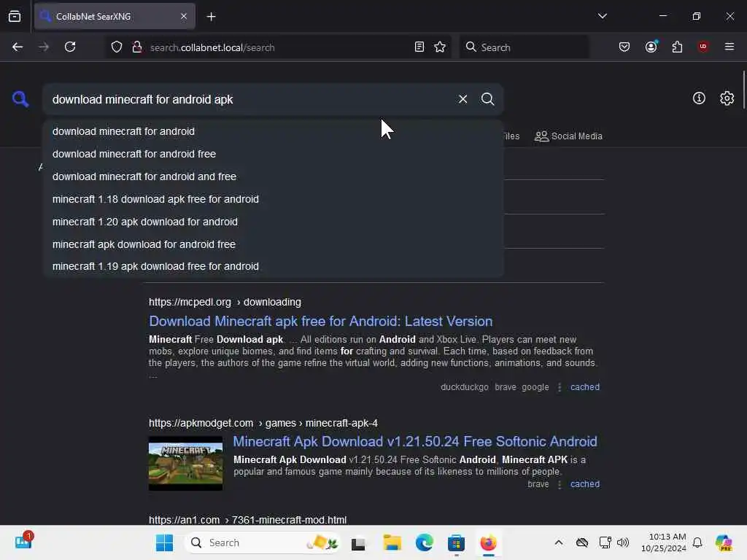Open the Pocket save icon
This screenshot has width=747, height=560.
624,47
